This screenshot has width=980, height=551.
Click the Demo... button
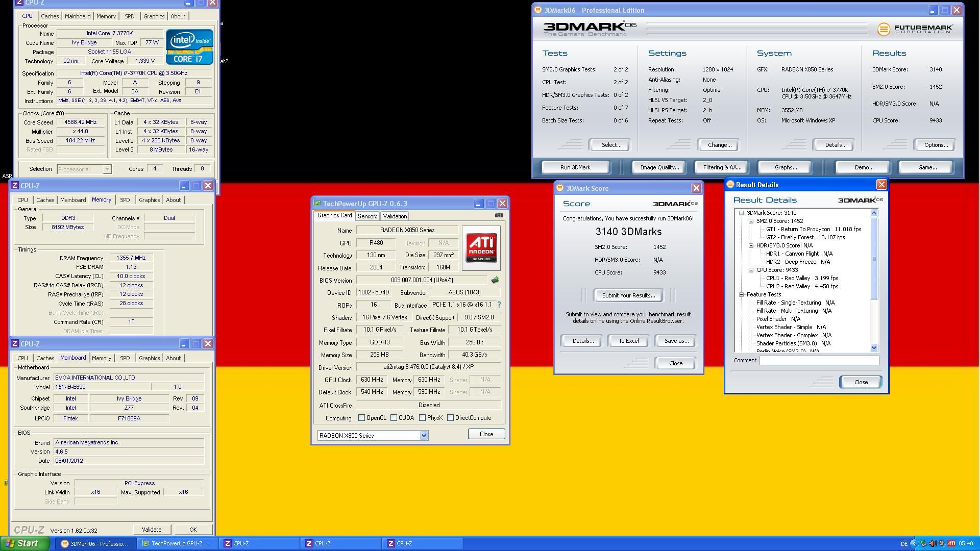click(864, 167)
